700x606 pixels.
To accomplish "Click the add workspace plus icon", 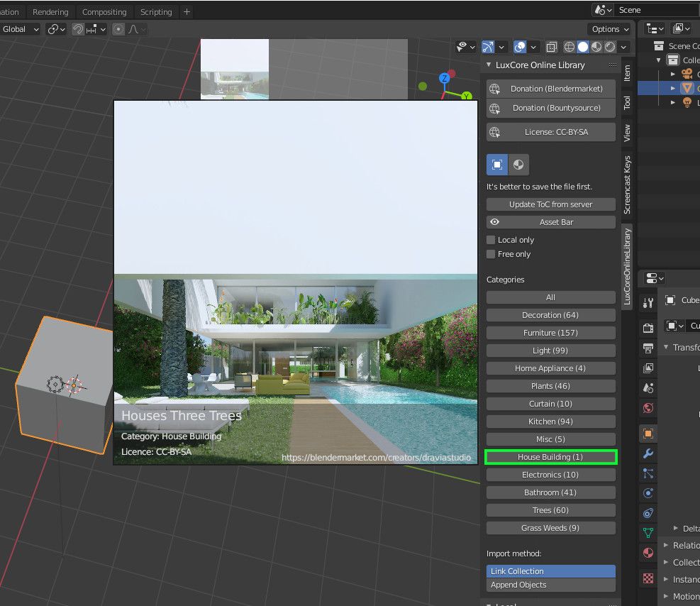I will tap(187, 12).
